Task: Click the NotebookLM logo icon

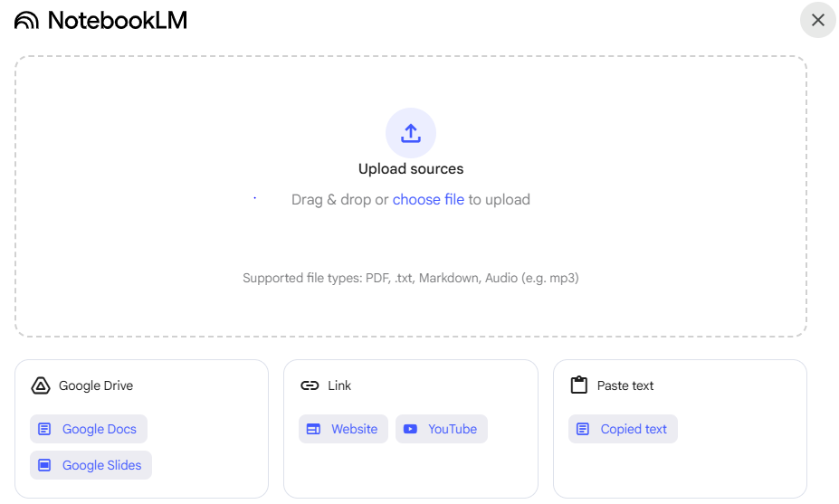Action: (x=27, y=20)
